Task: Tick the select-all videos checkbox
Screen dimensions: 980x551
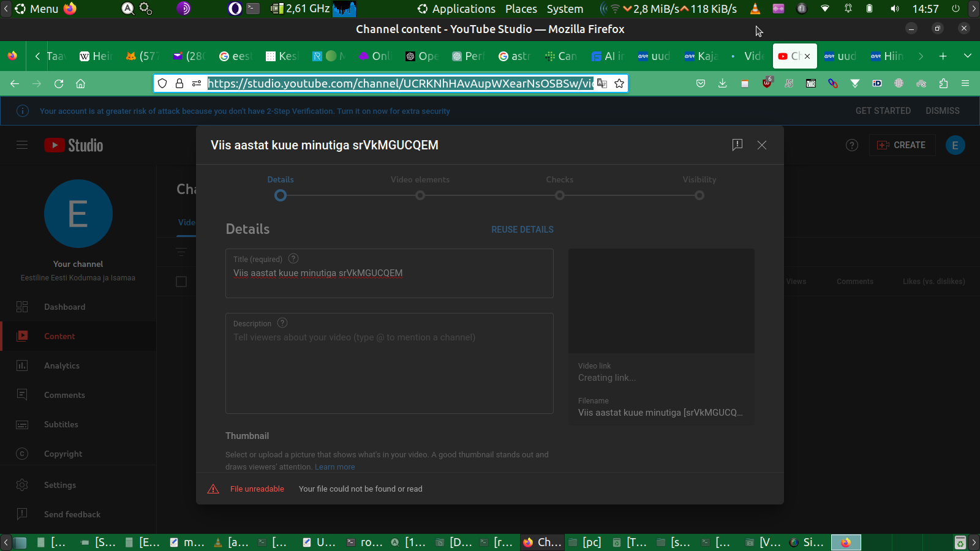Action: (181, 282)
